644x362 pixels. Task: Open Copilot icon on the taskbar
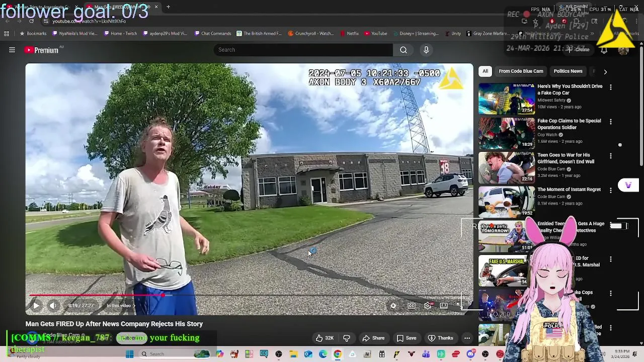click(x=219, y=354)
